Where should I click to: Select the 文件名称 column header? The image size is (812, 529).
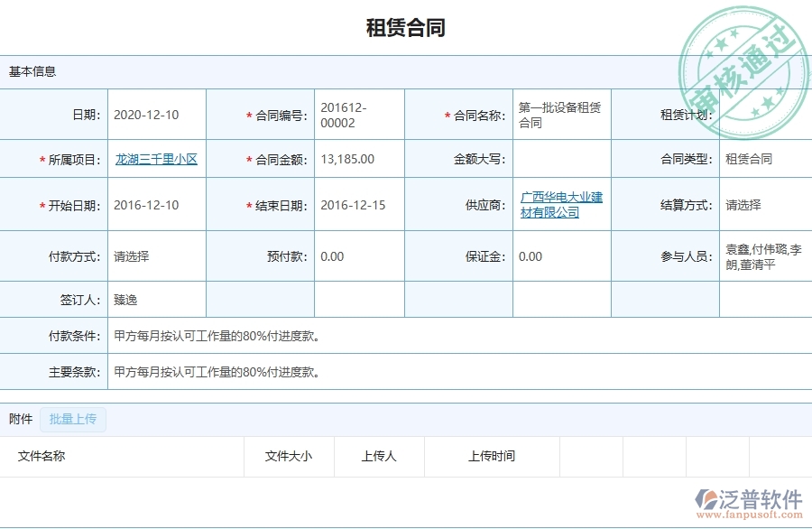point(41,457)
